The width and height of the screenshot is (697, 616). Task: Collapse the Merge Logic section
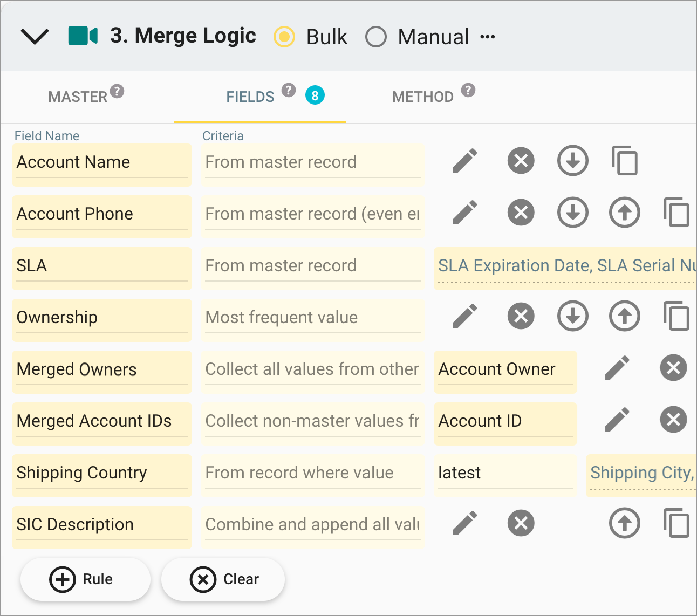(35, 37)
